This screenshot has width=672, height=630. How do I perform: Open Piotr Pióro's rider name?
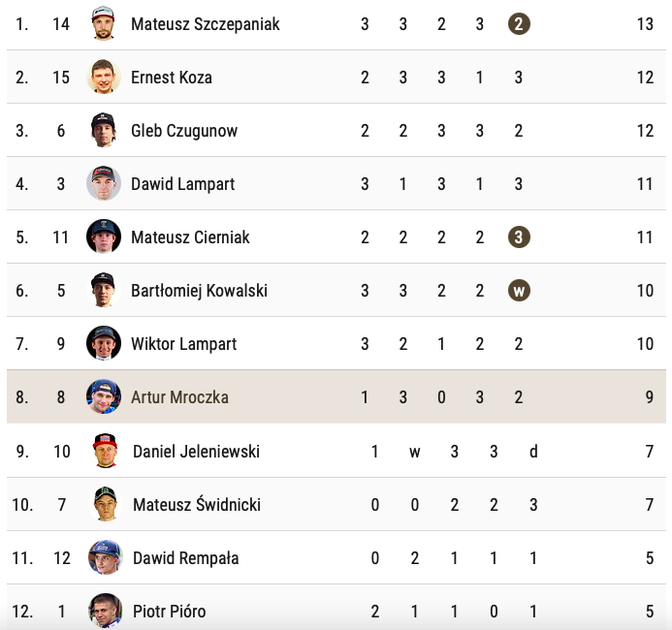(x=169, y=612)
